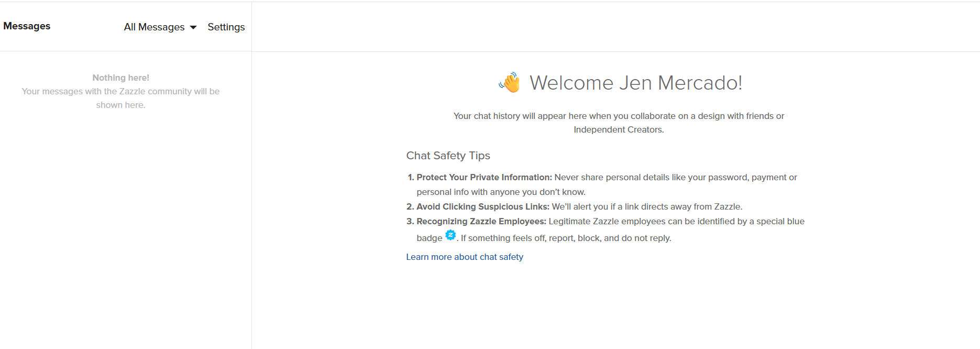Viewport: 980px width, 349px height.
Task: Click the caret arrow beside All Messages
Action: pyautogui.click(x=193, y=27)
